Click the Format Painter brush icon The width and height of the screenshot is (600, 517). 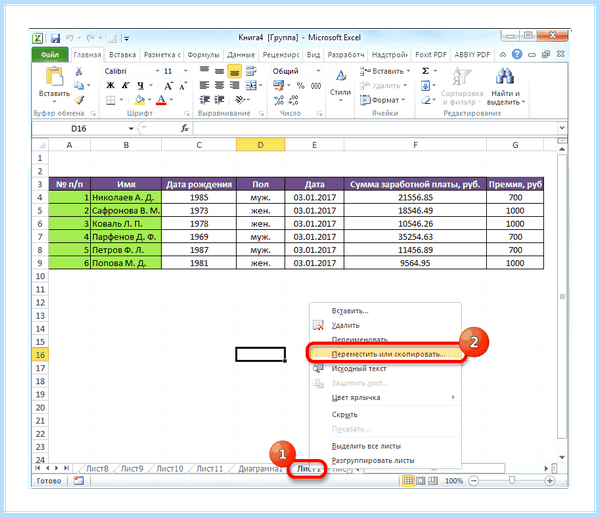tap(79, 100)
